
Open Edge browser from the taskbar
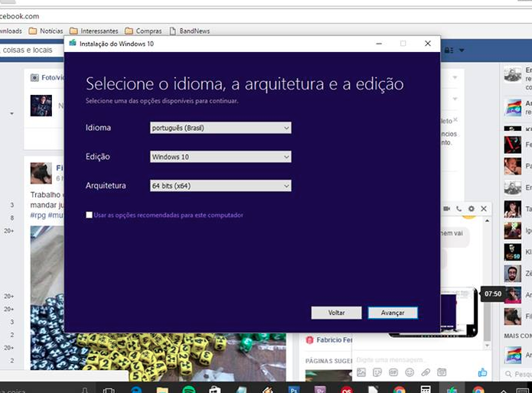(x=136, y=389)
